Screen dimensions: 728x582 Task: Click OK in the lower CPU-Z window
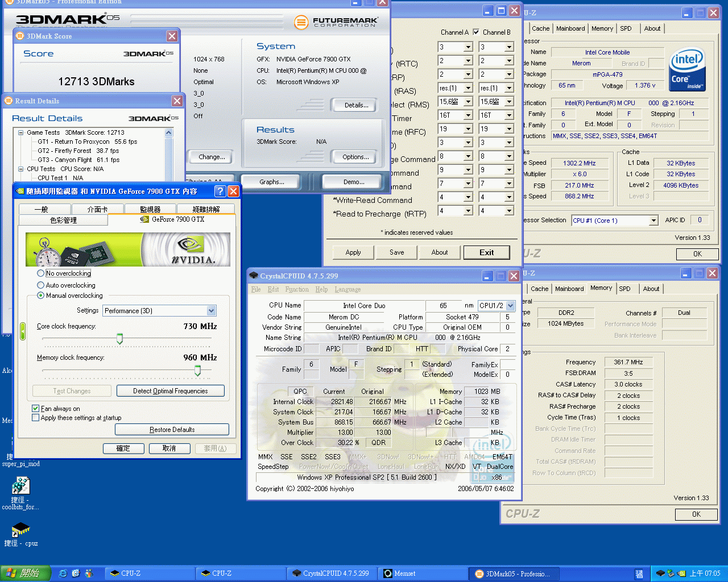pos(697,514)
